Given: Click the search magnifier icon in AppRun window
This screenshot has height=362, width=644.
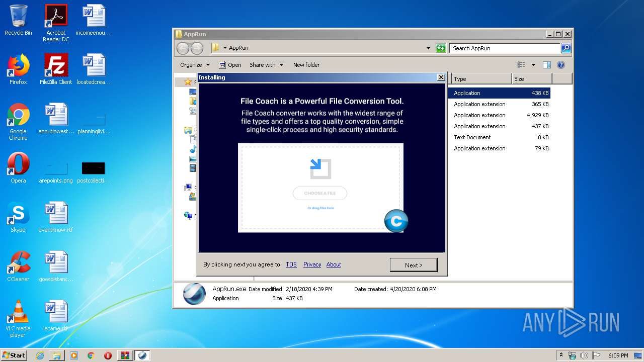Looking at the screenshot, I should pos(566,48).
